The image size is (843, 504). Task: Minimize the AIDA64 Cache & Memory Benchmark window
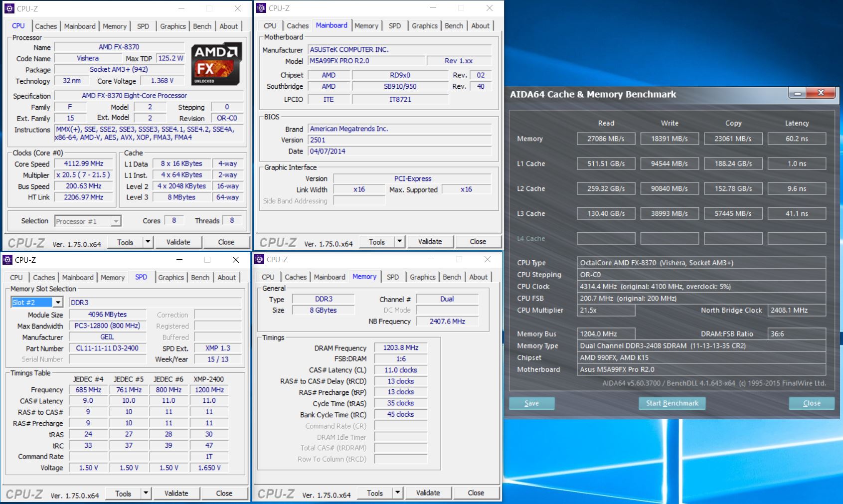797,93
